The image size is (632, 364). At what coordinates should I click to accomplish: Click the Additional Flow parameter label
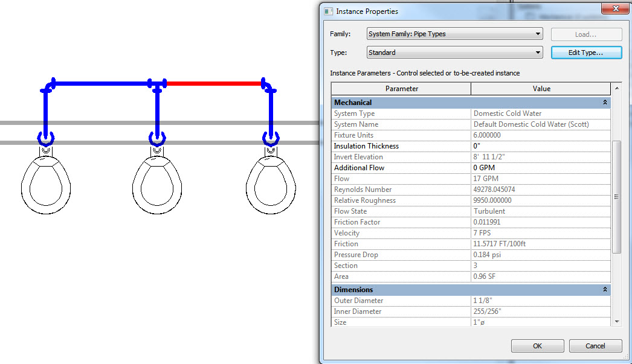(359, 168)
